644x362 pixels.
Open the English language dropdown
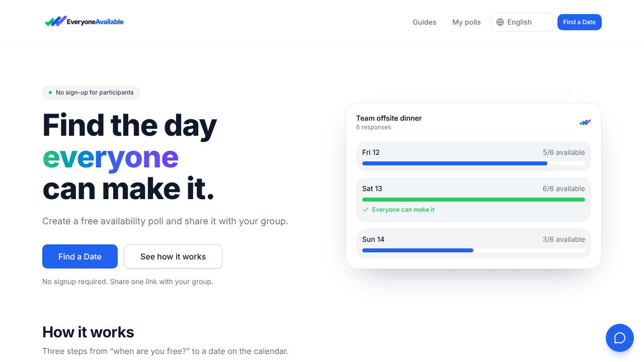tap(522, 22)
